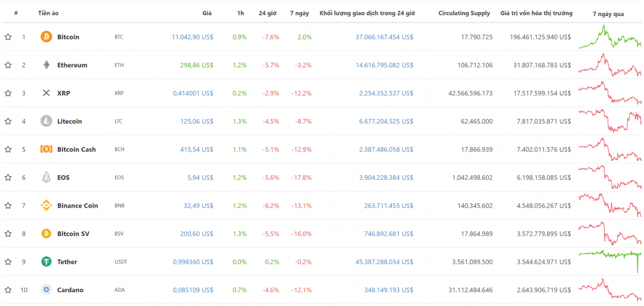Star the Cardano row
644x306 pixels.
pyautogui.click(x=8, y=289)
